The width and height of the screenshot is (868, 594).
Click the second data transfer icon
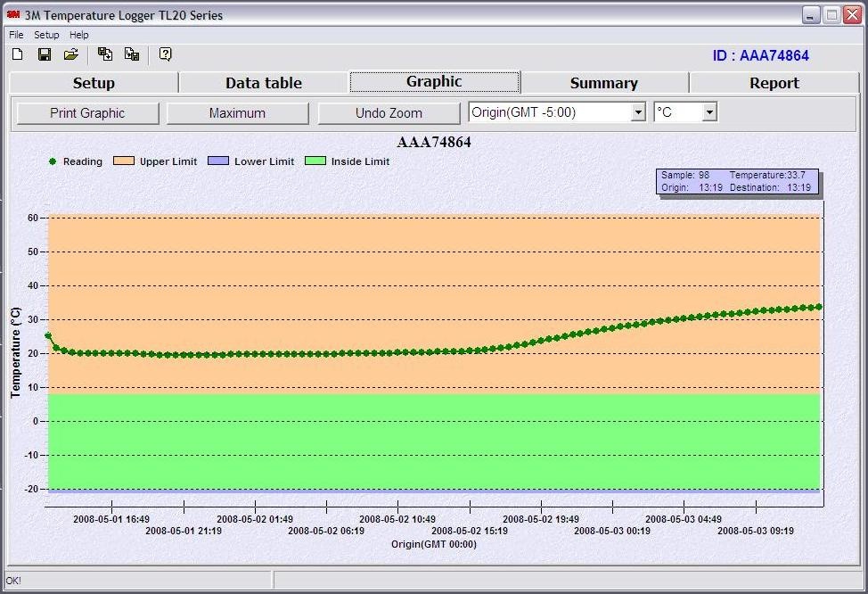[132, 54]
